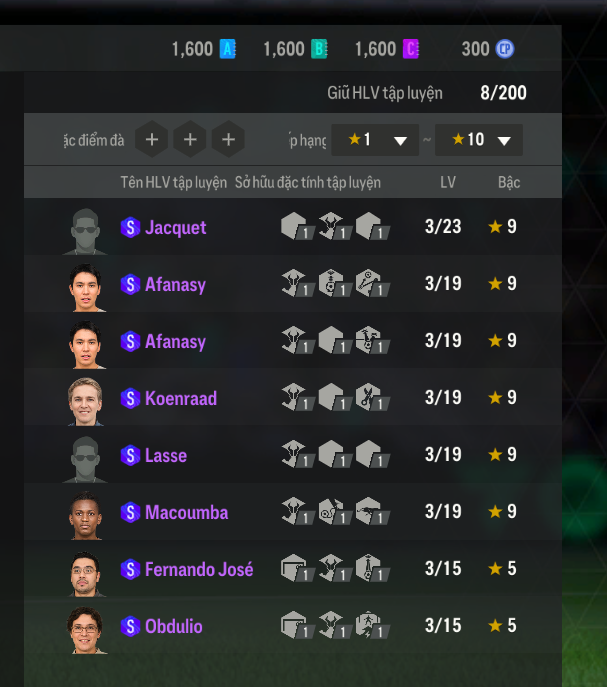Screen dimensions: 607x687
Task: Select the trainer named Macoumba
Action: coord(293,511)
